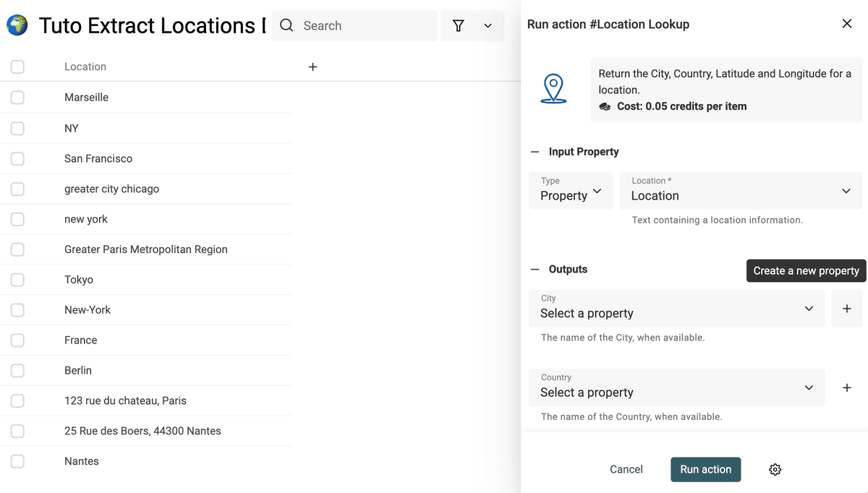Click the magnifier icon in search bar

click(x=286, y=26)
